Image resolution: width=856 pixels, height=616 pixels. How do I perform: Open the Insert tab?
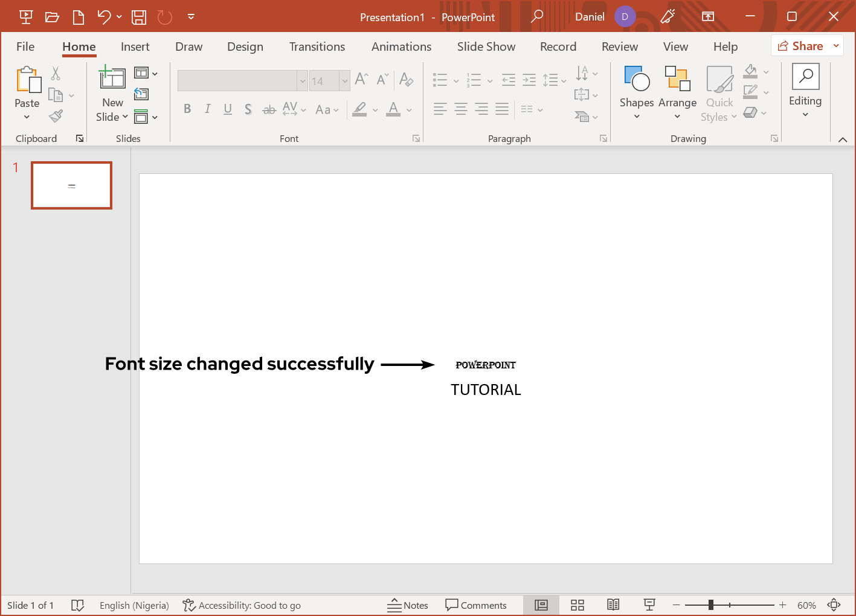point(135,47)
